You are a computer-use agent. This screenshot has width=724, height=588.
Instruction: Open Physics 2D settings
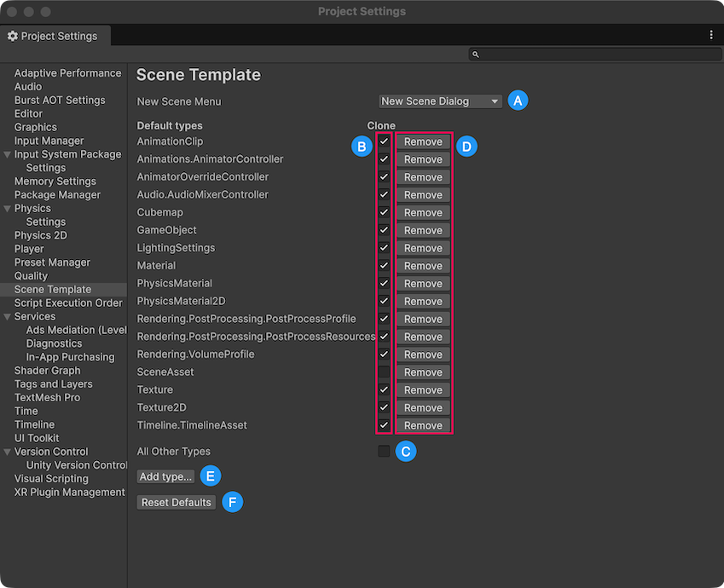(41, 235)
